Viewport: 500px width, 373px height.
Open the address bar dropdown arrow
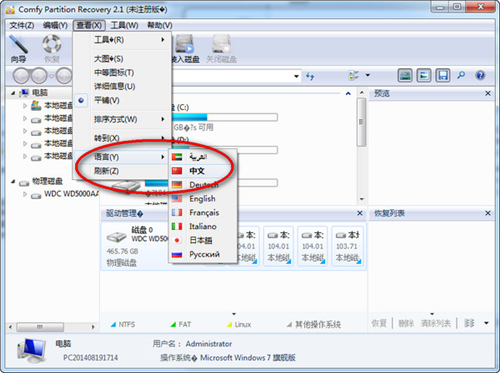point(296,76)
